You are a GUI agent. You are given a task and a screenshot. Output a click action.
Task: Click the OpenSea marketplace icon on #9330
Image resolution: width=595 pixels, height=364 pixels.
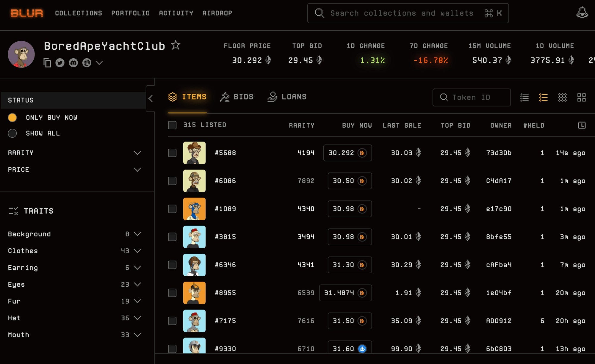(x=362, y=349)
